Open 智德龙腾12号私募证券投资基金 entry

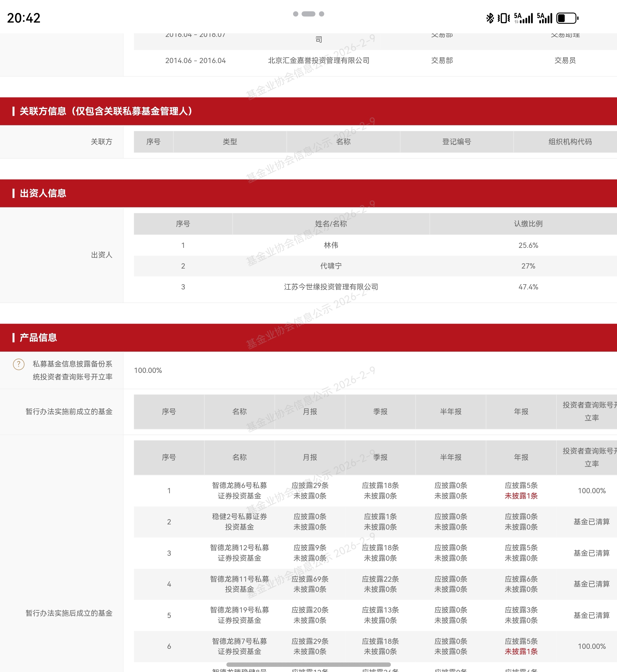pyautogui.click(x=239, y=552)
